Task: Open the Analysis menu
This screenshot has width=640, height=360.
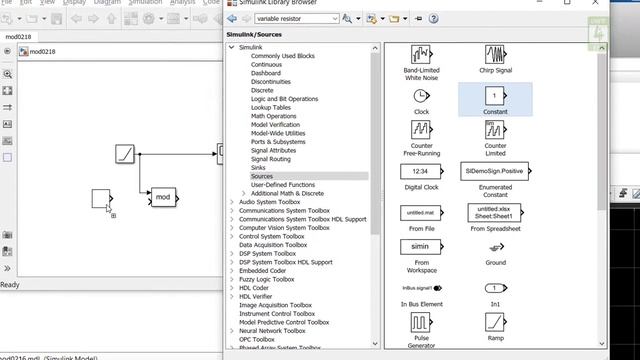Action: [x=182, y=2]
